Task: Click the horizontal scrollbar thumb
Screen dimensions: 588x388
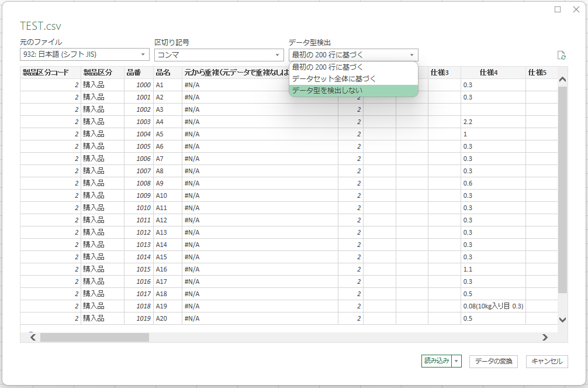Action: click(x=95, y=337)
